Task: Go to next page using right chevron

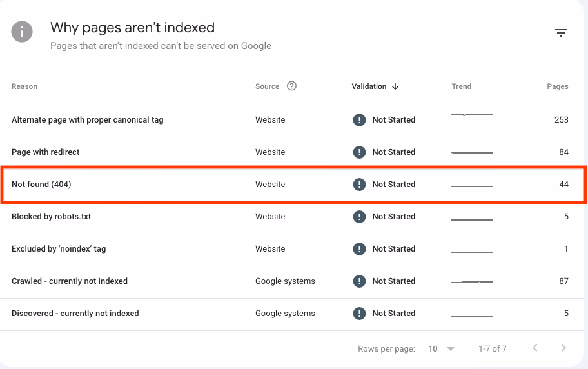Action: pos(563,348)
